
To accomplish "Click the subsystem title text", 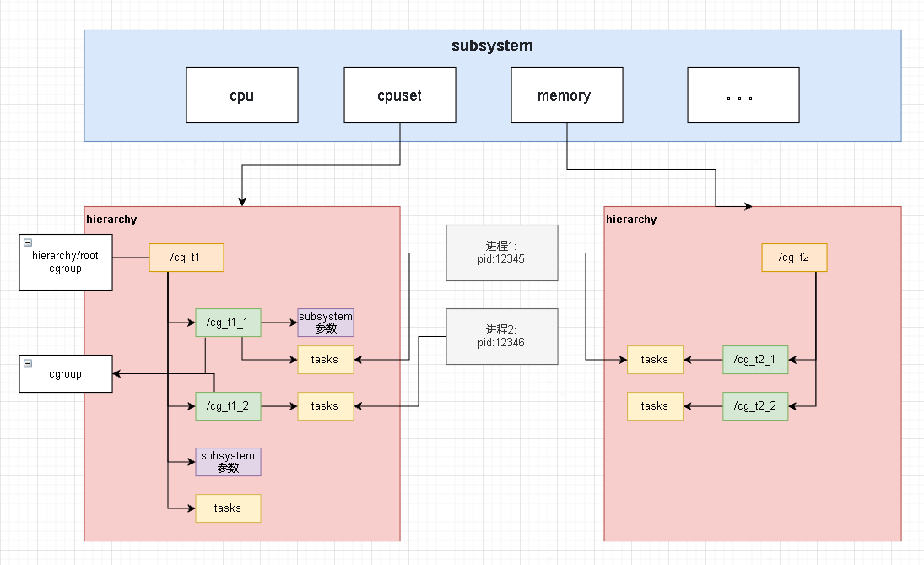I will (492, 46).
